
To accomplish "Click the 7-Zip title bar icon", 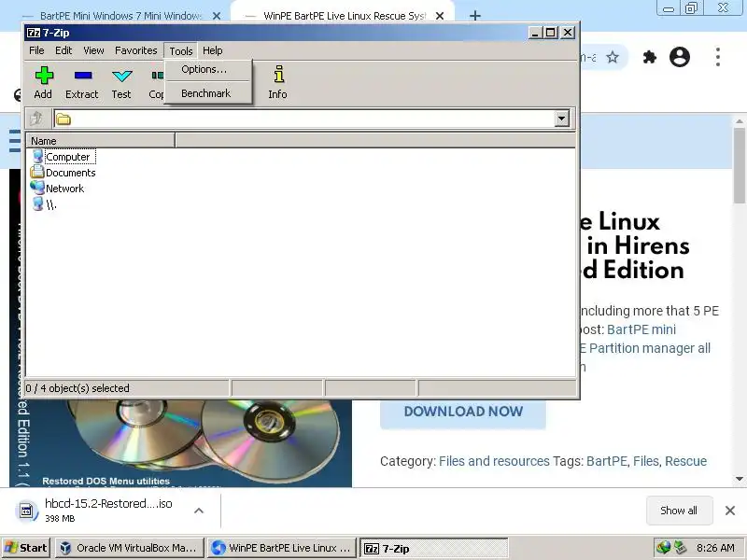I will (x=34, y=33).
